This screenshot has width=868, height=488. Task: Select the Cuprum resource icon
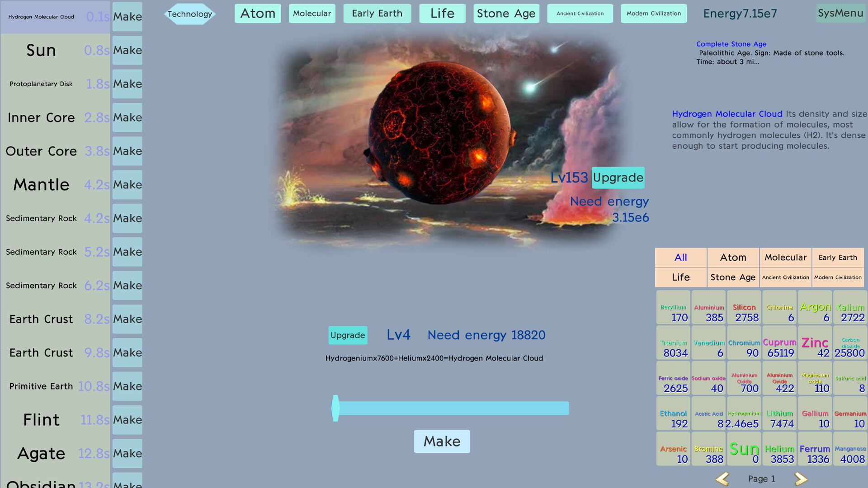click(779, 343)
